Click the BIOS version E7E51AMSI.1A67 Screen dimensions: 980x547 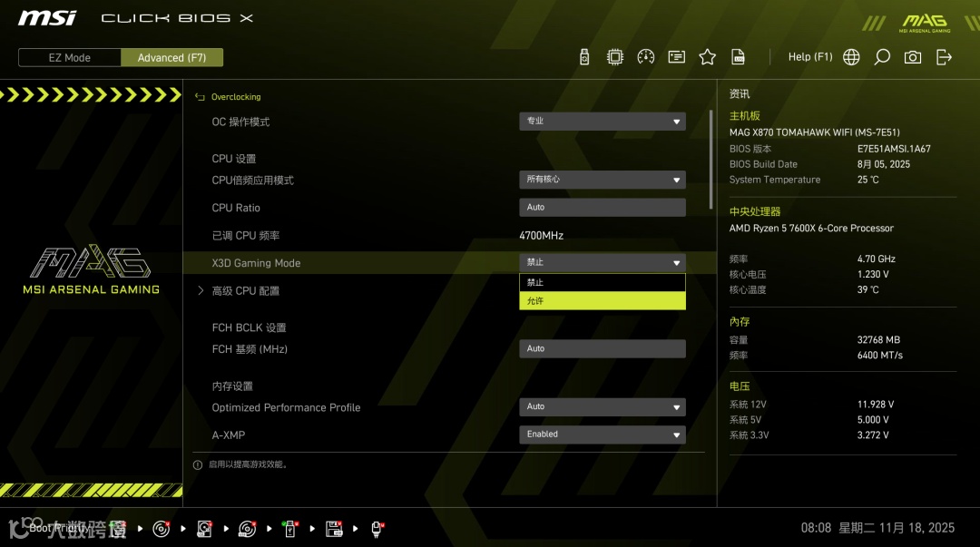pos(894,149)
